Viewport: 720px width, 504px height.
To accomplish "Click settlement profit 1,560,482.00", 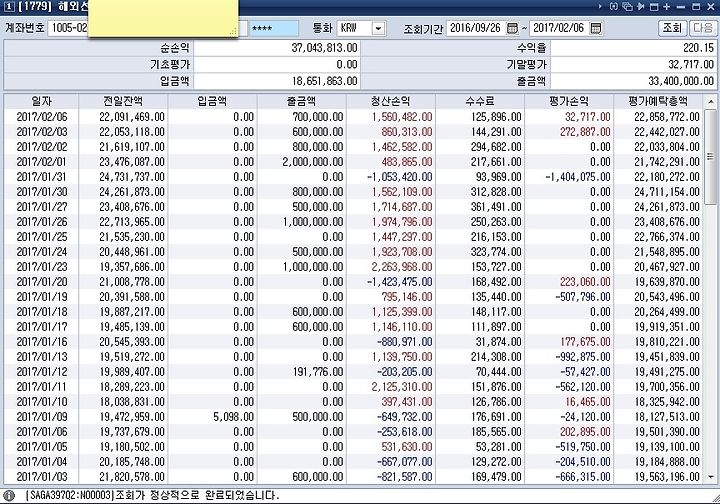I will coord(402,117).
